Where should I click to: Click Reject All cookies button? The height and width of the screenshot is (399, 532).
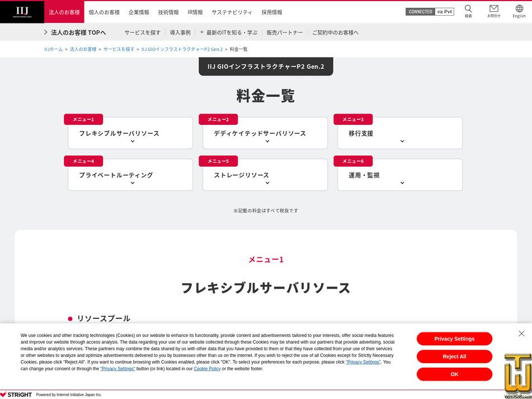point(454,356)
